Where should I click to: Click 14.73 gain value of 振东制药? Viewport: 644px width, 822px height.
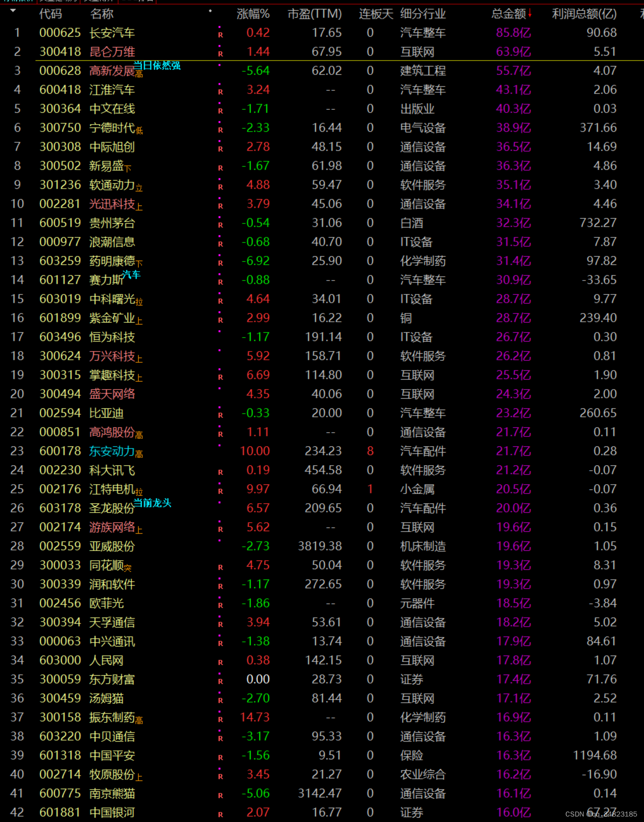click(x=255, y=717)
